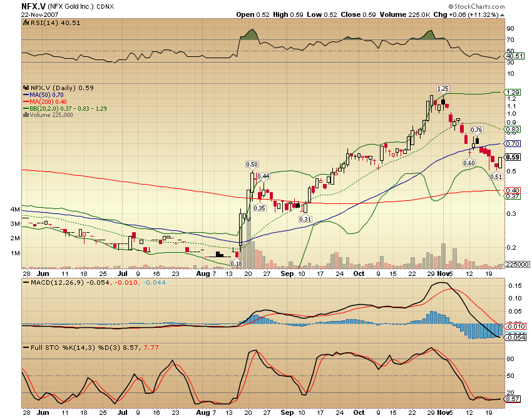Select the candlestick icon beside NFX.V Daily
532x418 pixels.
[x=26, y=88]
